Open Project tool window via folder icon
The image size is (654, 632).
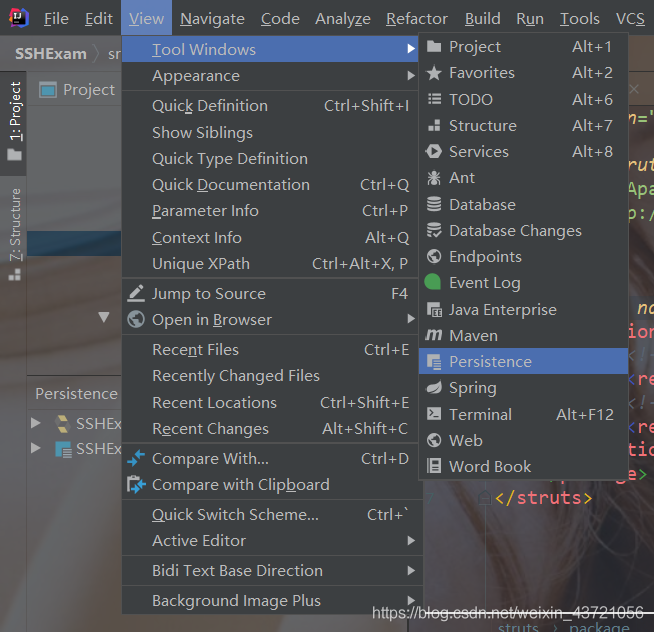coord(434,47)
